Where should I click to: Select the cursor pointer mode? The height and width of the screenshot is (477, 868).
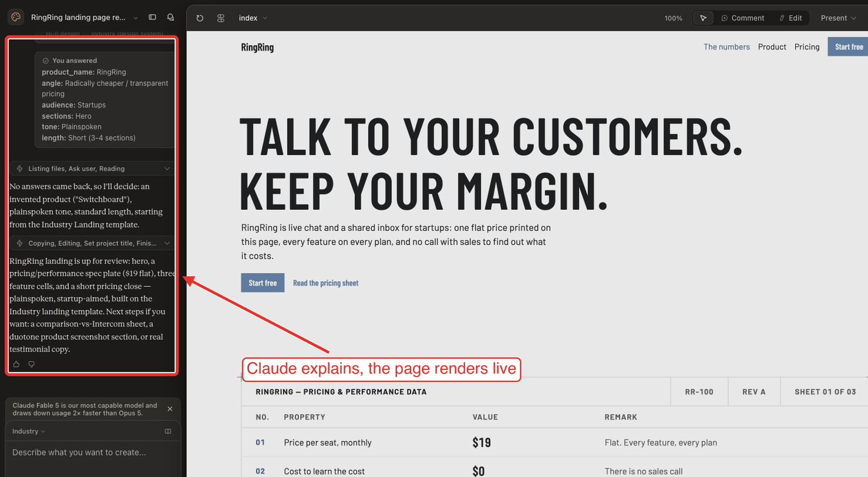pyautogui.click(x=703, y=18)
